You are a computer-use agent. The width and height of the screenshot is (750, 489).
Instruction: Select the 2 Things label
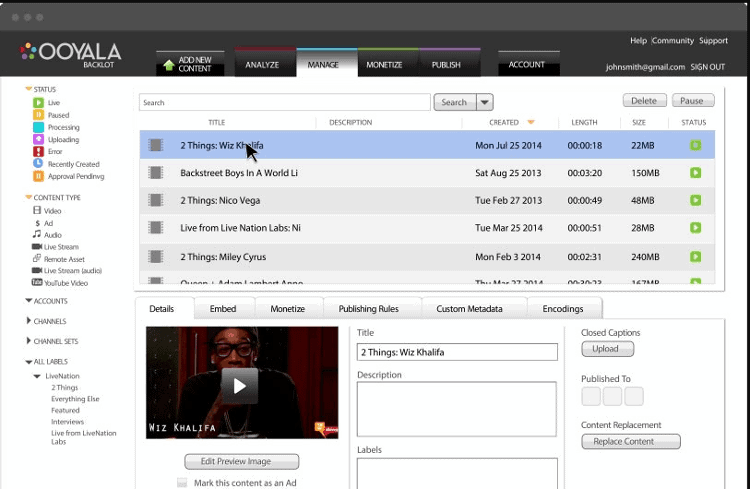65,387
